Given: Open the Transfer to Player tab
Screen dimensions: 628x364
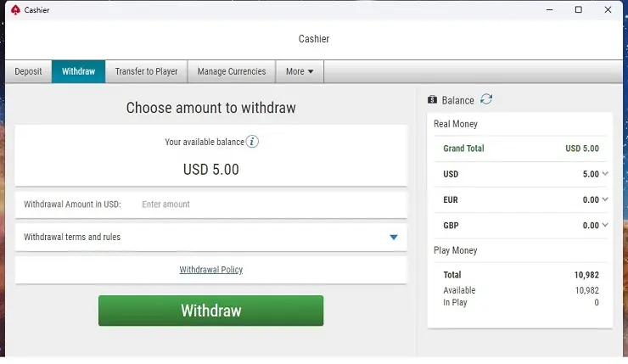Looking at the screenshot, I should click(146, 71).
